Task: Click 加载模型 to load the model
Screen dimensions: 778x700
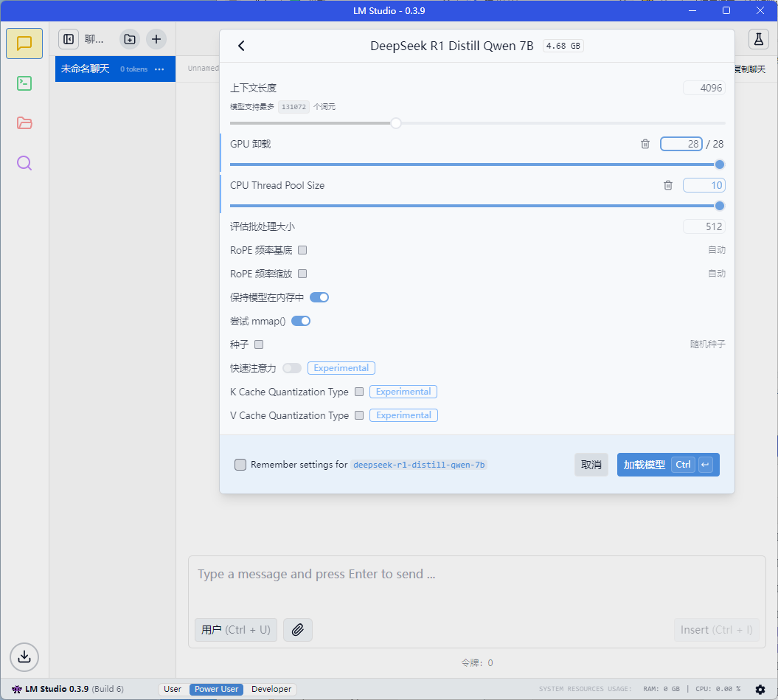Action: click(668, 465)
